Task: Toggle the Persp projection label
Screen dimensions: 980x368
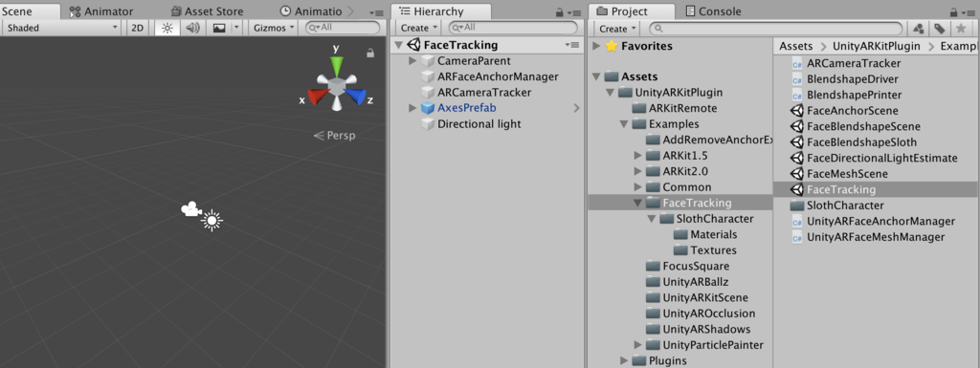Action: point(334,136)
